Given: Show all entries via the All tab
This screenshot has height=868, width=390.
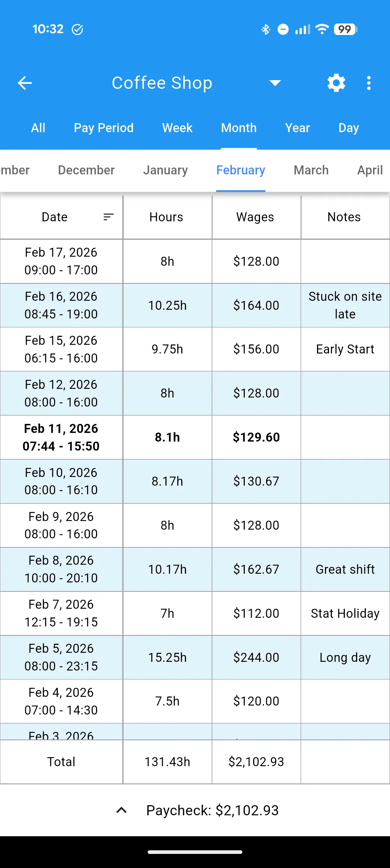Looking at the screenshot, I should click(x=38, y=127).
